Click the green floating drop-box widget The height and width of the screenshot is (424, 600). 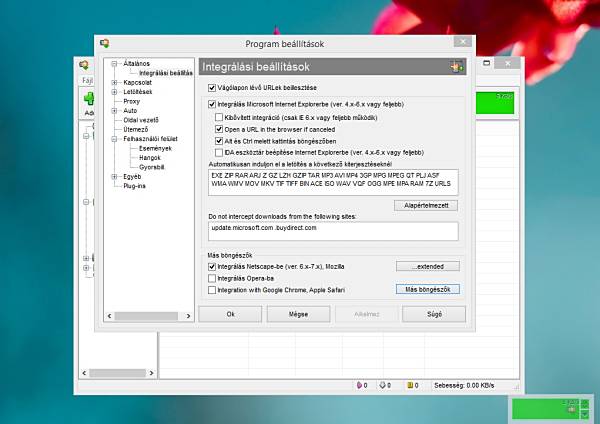546,409
